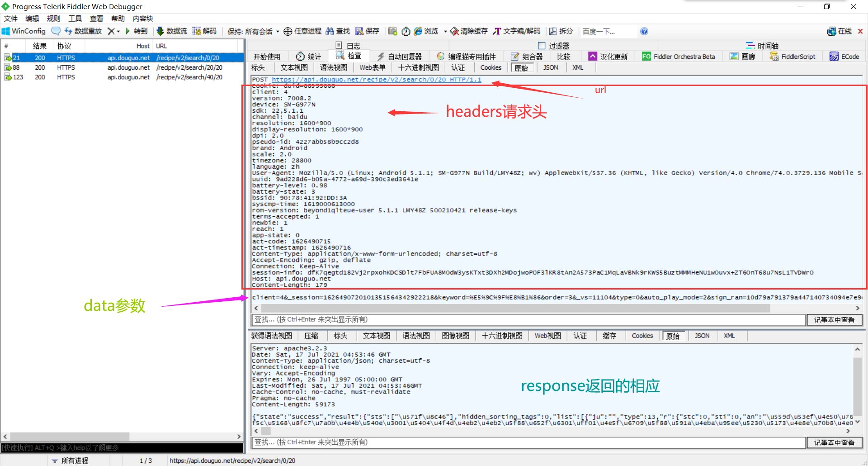Click response Transformer (压缩) tab
Viewport: 868px width, 466px height.
[311, 336]
